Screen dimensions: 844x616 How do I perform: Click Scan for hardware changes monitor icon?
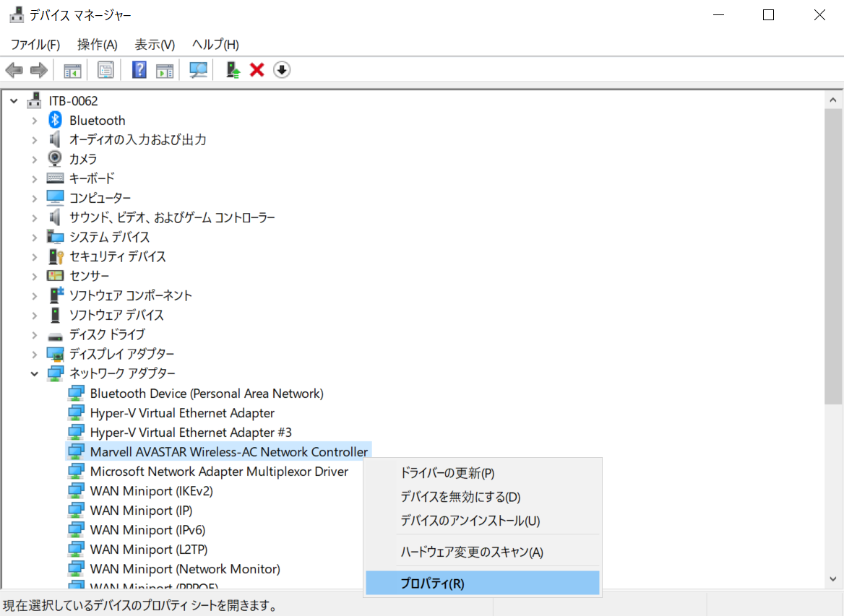click(x=198, y=70)
